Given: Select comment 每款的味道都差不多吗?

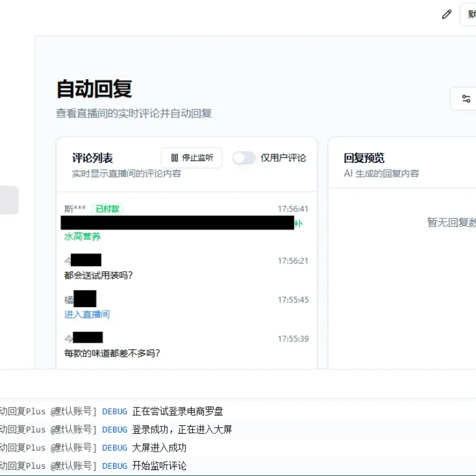Looking at the screenshot, I should point(112,353).
